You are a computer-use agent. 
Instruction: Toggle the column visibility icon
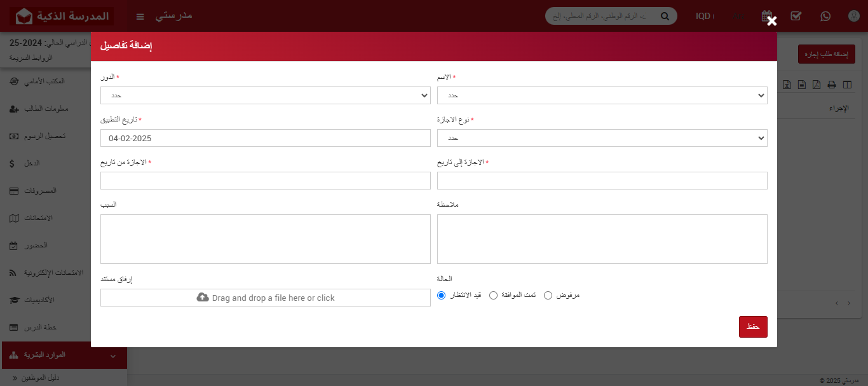(846, 85)
